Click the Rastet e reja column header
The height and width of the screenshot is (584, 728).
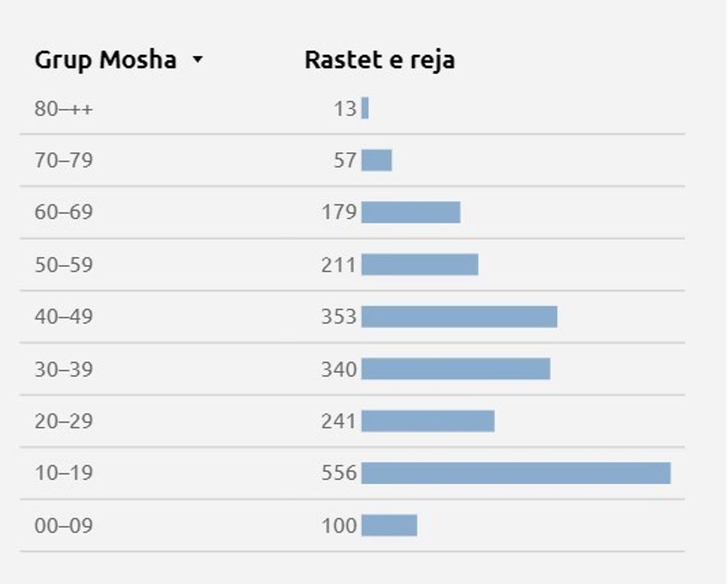[379, 60]
